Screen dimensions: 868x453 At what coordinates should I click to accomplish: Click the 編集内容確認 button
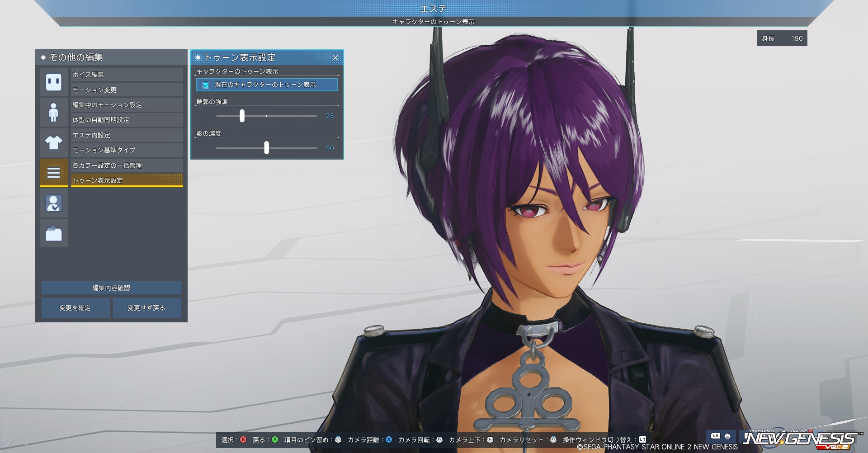coord(111,288)
